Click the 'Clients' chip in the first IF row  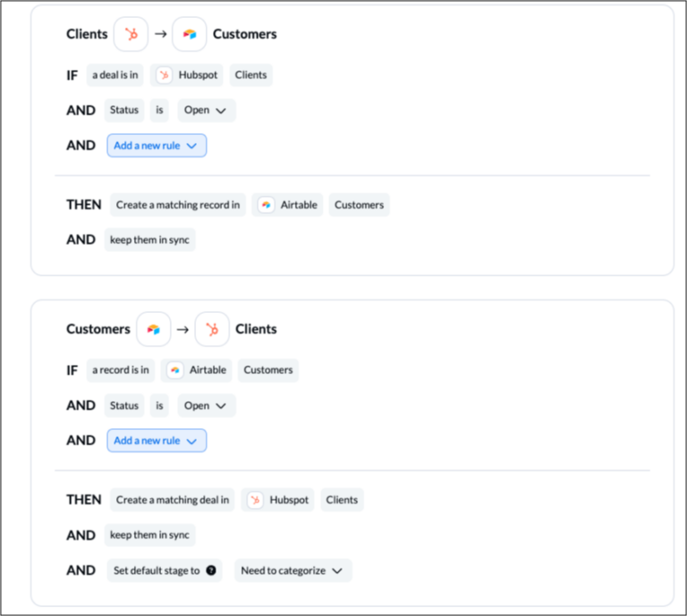(x=251, y=75)
